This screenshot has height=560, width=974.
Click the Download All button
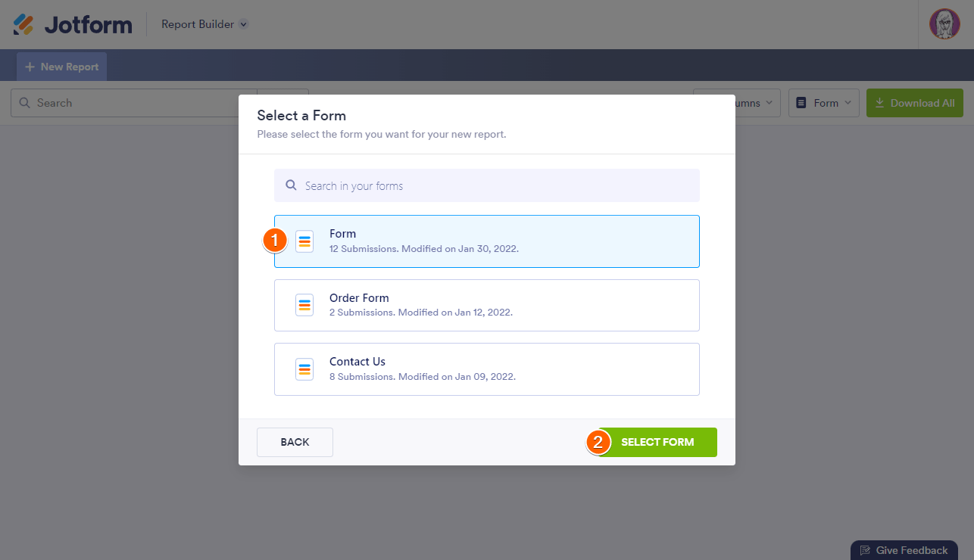(x=914, y=103)
